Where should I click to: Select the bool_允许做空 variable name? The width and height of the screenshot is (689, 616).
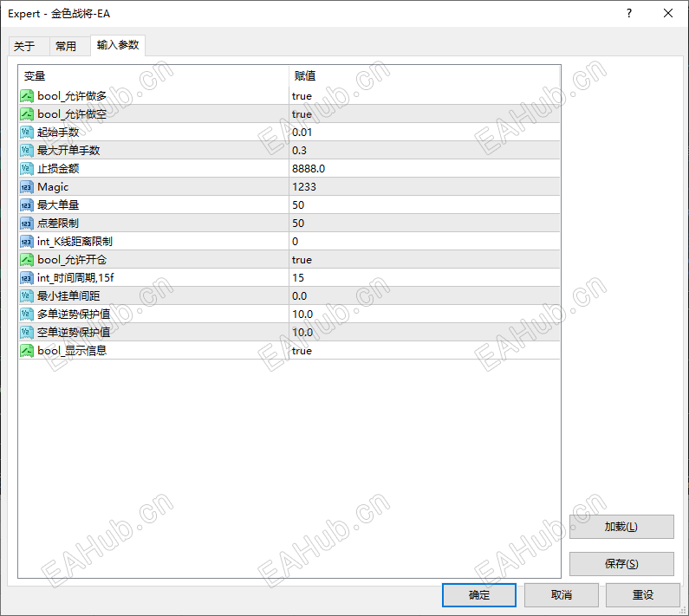(x=72, y=114)
